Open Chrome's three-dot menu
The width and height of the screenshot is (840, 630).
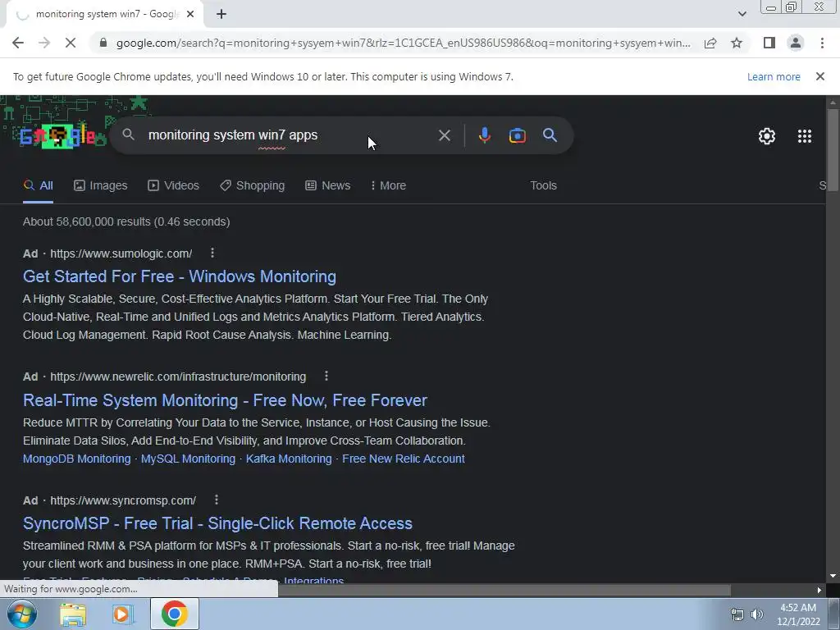coord(822,43)
